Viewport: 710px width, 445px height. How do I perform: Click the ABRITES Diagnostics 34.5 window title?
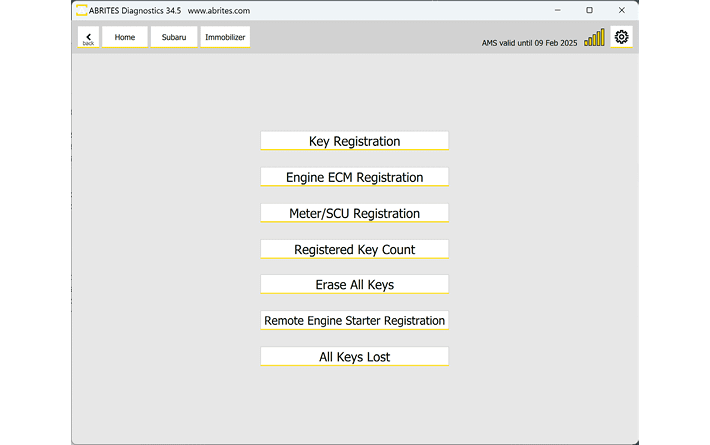(x=136, y=11)
